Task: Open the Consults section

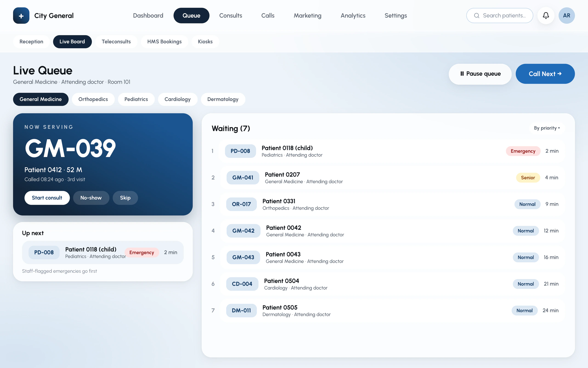Action: pyautogui.click(x=231, y=16)
